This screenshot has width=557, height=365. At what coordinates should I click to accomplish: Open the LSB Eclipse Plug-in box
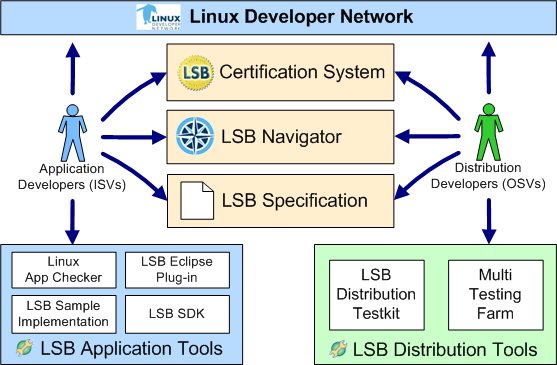(x=177, y=270)
